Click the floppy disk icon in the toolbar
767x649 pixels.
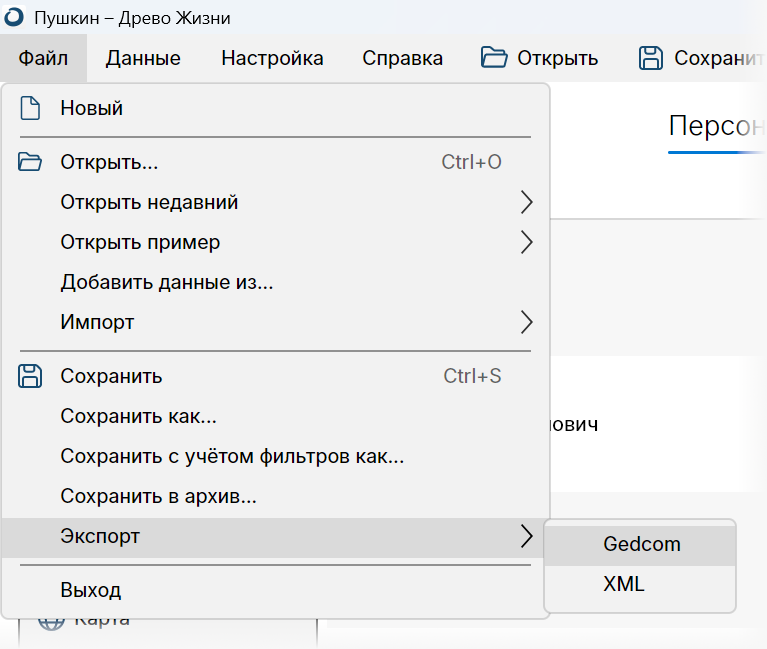click(651, 58)
